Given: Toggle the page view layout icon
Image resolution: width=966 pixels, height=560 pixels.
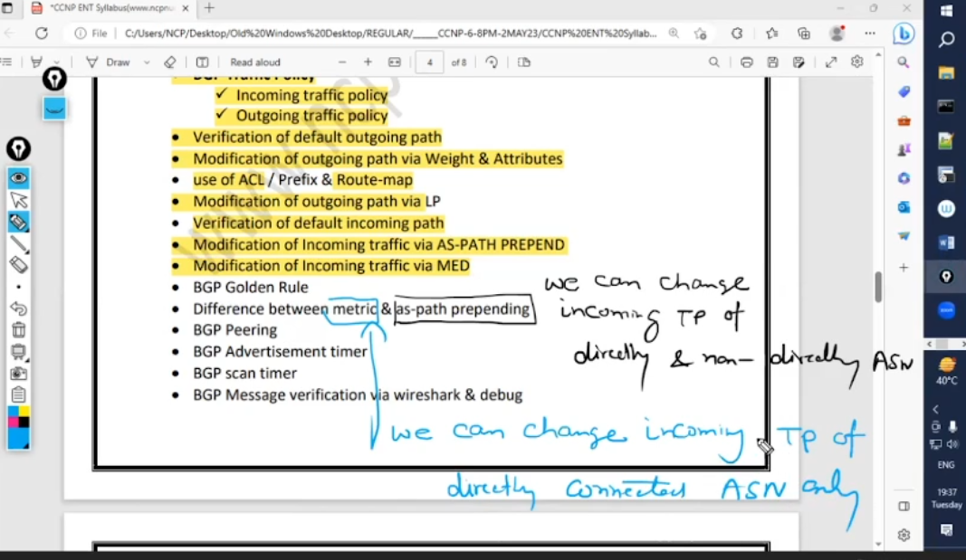Looking at the screenshot, I should click(x=202, y=62).
